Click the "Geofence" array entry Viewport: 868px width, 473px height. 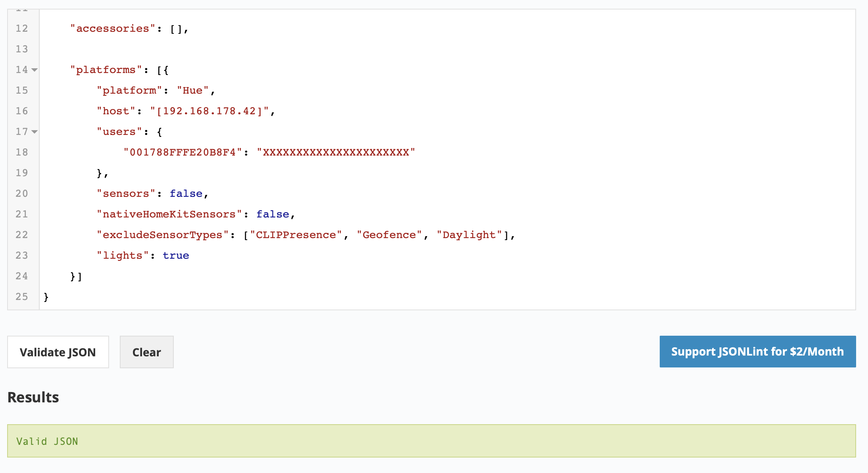pyautogui.click(x=389, y=235)
